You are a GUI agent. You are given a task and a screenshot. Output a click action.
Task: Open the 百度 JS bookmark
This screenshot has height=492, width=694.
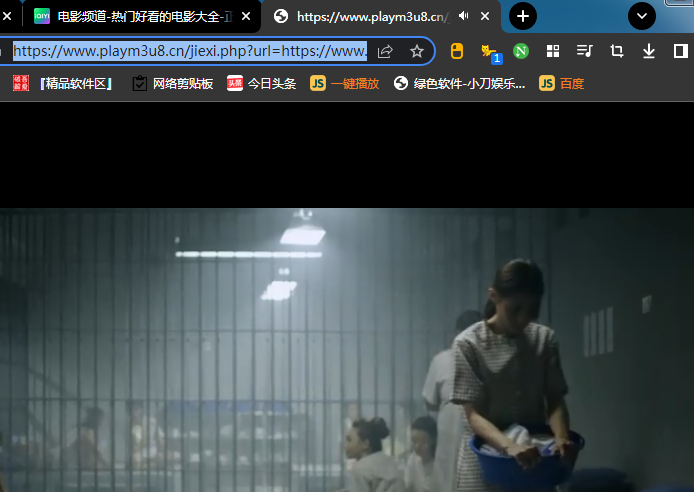tap(561, 83)
